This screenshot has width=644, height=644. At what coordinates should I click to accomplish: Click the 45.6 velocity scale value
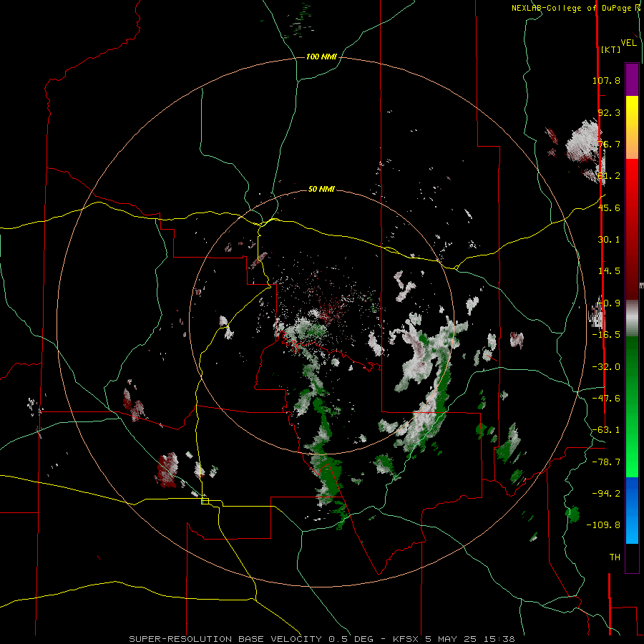609,208
